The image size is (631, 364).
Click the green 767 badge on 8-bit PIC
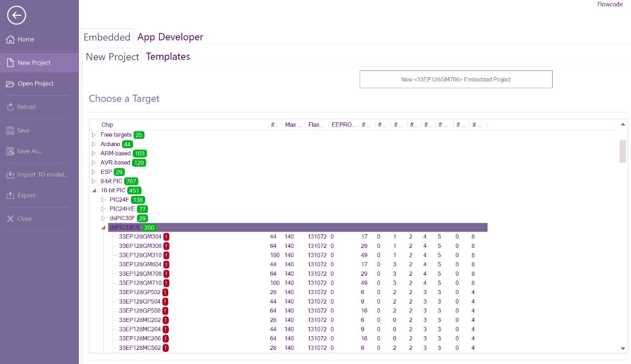pos(131,181)
